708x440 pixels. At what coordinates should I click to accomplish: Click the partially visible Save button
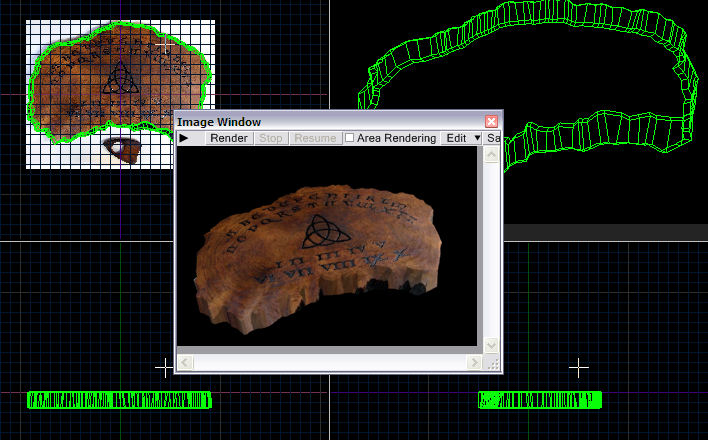[493, 138]
